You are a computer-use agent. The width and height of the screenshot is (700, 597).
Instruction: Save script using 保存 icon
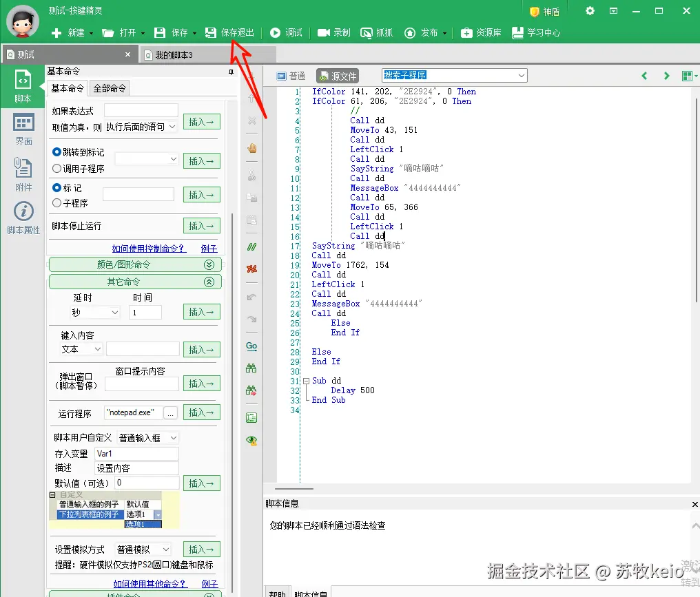[x=160, y=32]
